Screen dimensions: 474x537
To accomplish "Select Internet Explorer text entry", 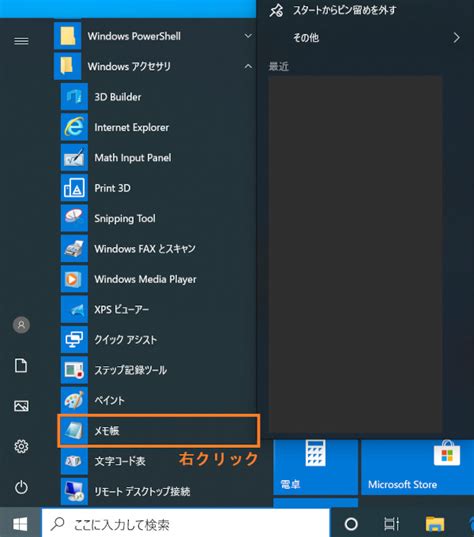I will (x=132, y=127).
